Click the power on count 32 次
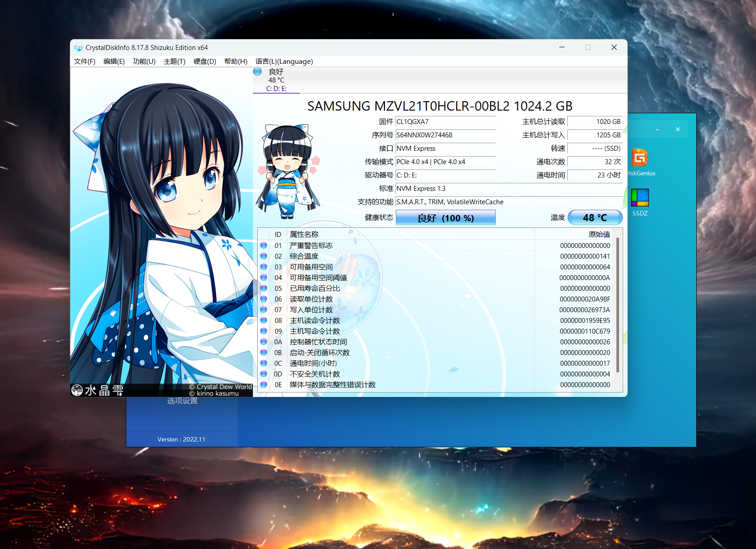Viewport: 756px width, 549px height. coord(595,162)
